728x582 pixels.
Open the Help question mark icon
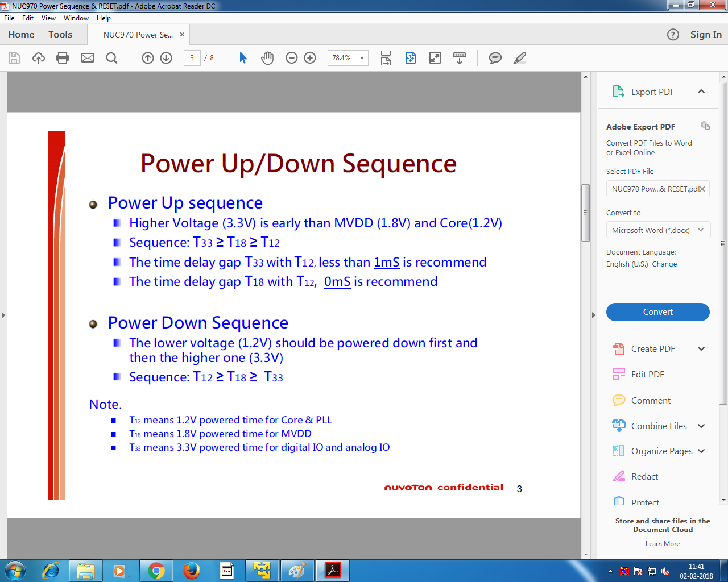[673, 35]
